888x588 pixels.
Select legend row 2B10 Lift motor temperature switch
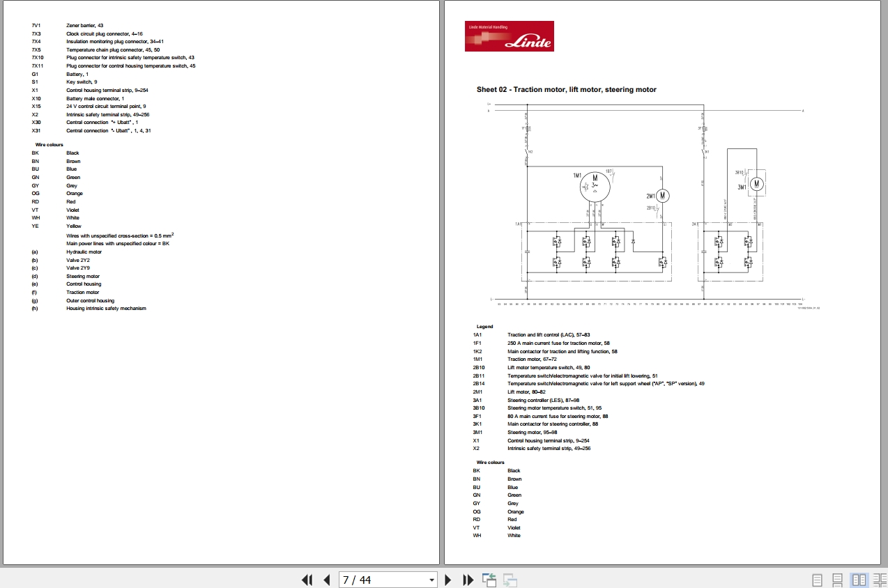(531, 367)
